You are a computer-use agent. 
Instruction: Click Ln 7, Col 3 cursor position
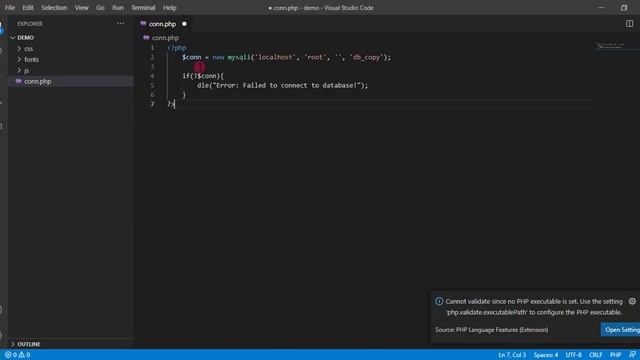[x=512, y=355]
